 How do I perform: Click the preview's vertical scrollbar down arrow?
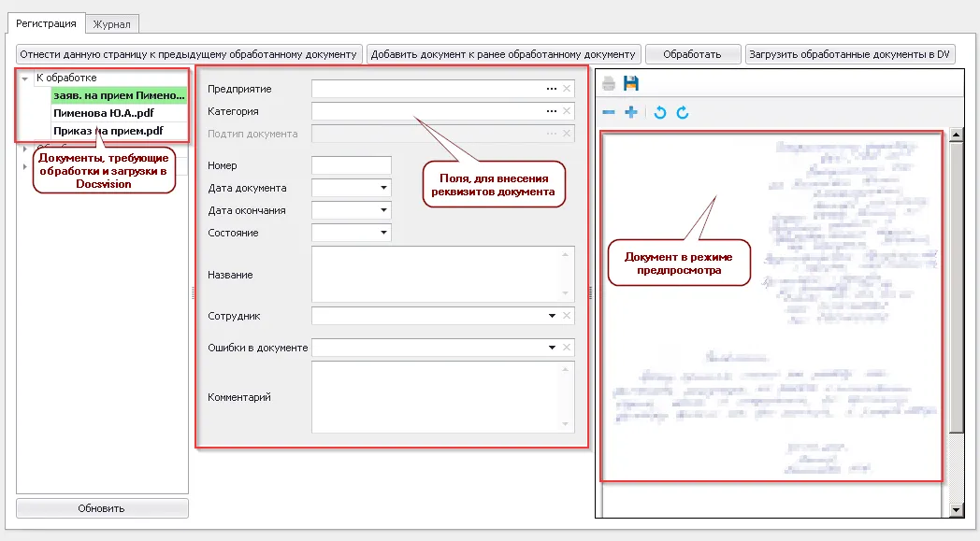point(956,509)
